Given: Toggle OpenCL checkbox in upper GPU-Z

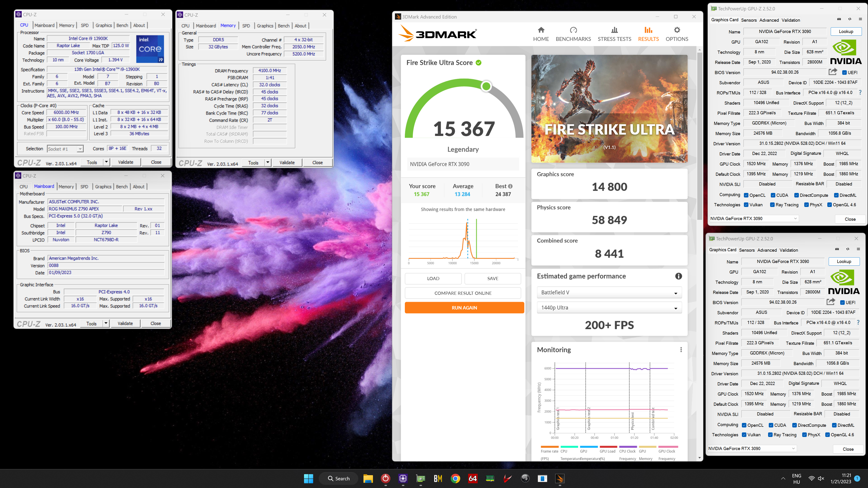Looking at the screenshot, I should [746, 195].
